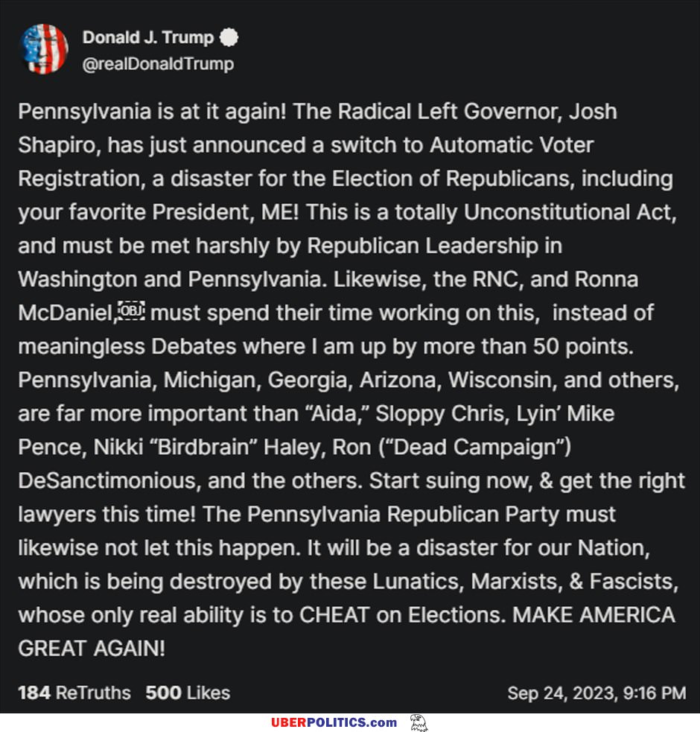
Task: Click the Sep 24, 2023 timestamp
Action: tap(596, 693)
